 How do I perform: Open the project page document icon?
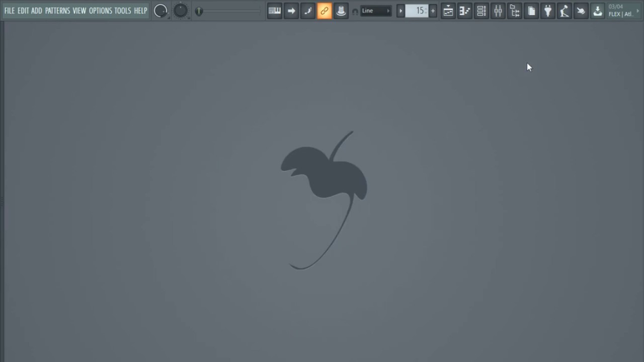531,11
